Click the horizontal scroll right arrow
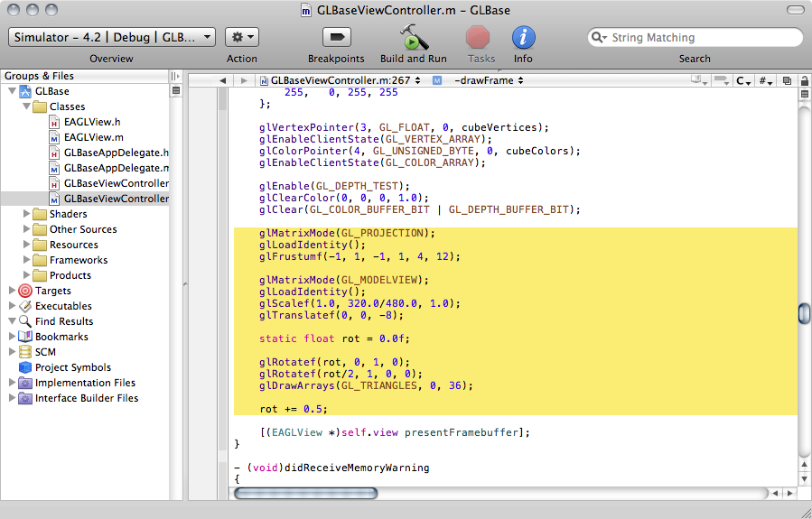The height and width of the screenshot is (519, 812). click(x=789, y=493)
